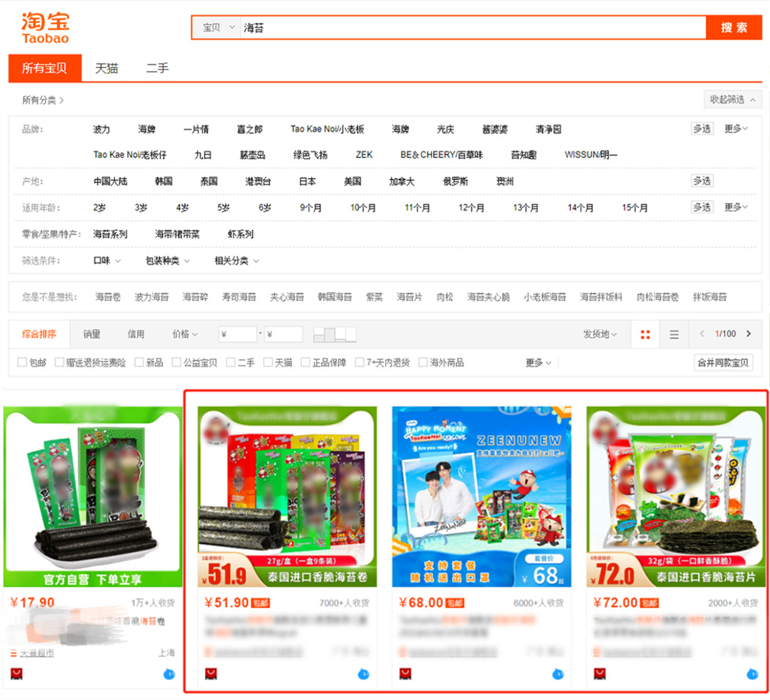Click the Taobao logo
The image size is (770, 700).
click(x=45, y=28)
